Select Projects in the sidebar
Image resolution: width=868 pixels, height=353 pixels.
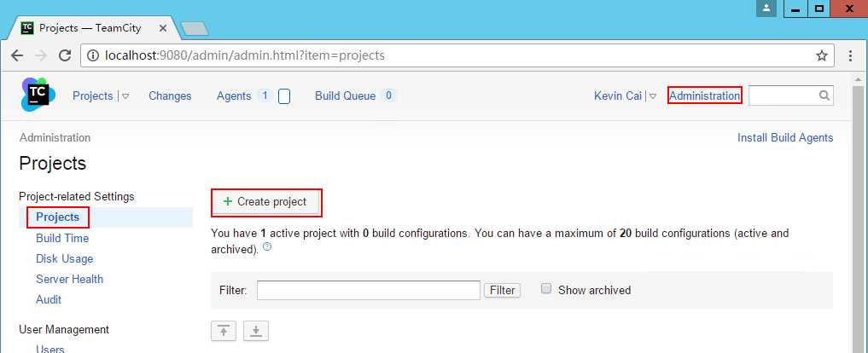(57, 217)
